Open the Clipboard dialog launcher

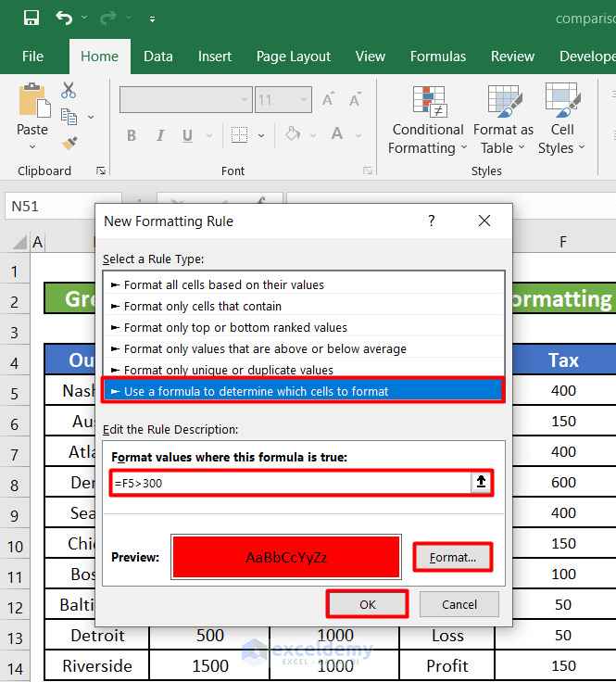(101, 170)
